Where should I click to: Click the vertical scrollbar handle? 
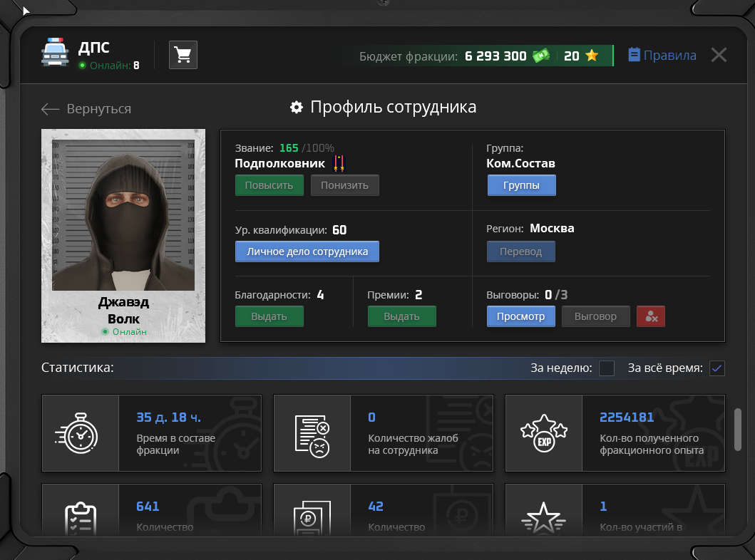(x=738, y=429)
